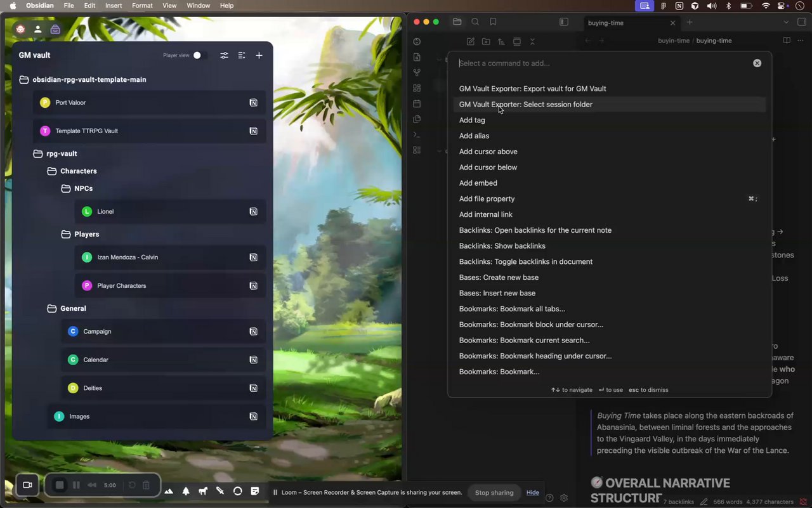Open calendar icon in Obsidian ribbon
This screenshot has width=812, height=508.
click(417, 103)
